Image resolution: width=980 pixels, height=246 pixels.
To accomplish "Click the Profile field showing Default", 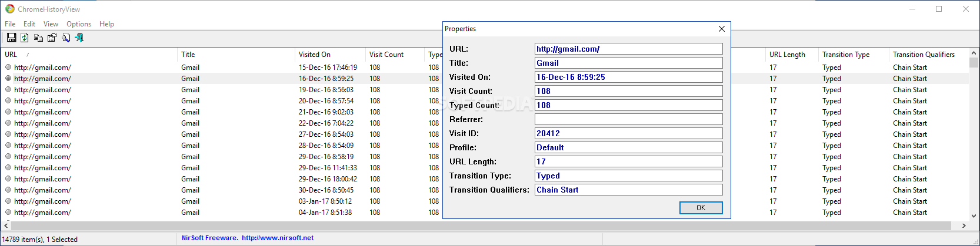I will tap(628, 147).
